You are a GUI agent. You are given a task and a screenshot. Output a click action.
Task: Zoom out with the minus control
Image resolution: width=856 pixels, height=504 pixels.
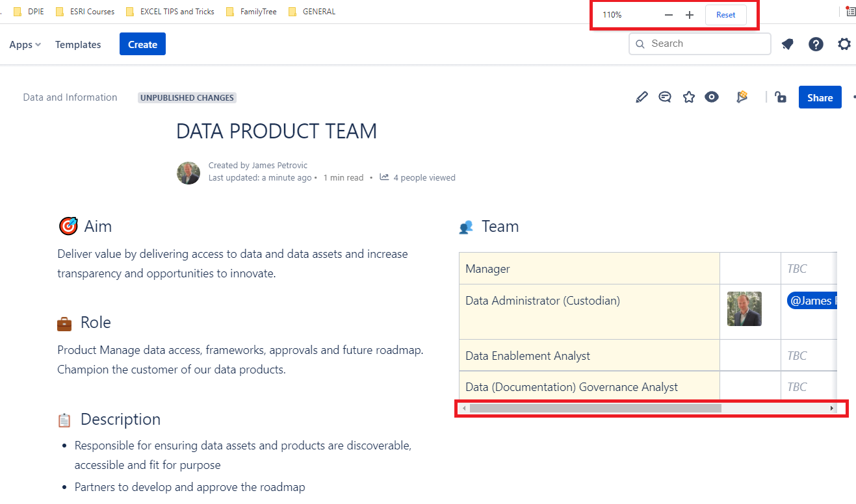point(668,14)
